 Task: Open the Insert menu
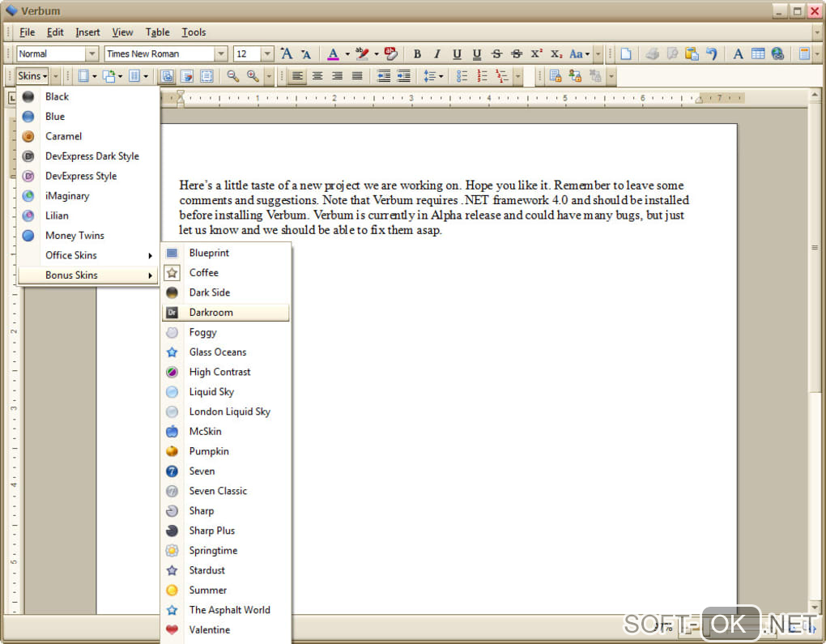[x=87, y=32]
